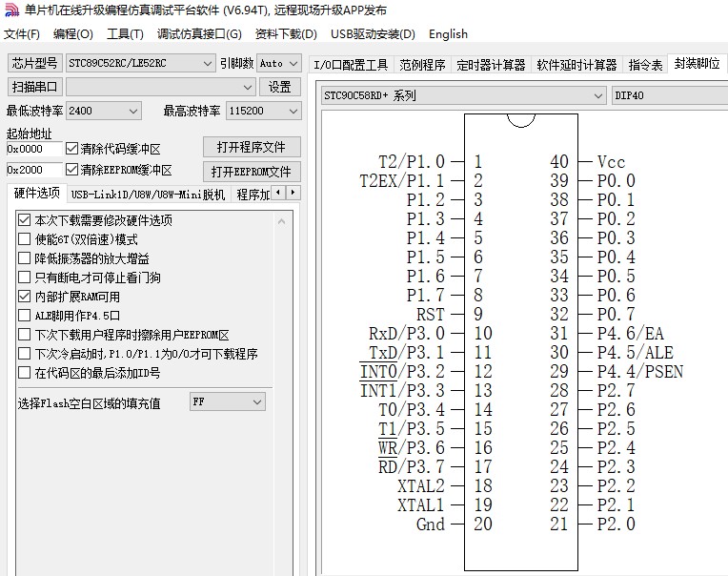Toggle 本次下载需要修改硬件选项 checkbox
728x576 pixels.
pos(24,220)
